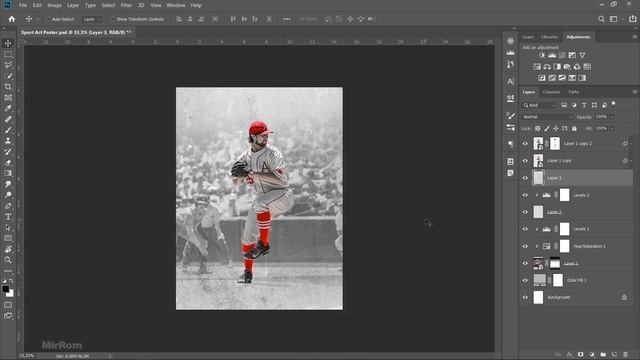The height and width of the screenshot is (360, 640).
Task: Hide the Levels 2 layer
Action: (525, 195)
